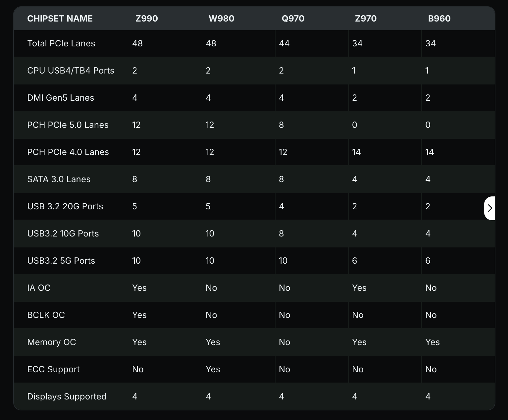Viewport: 508px width, 420px height.
Task: Click the PCH PCIe 5.0 Lanes label
Action: tap(68, 125)
